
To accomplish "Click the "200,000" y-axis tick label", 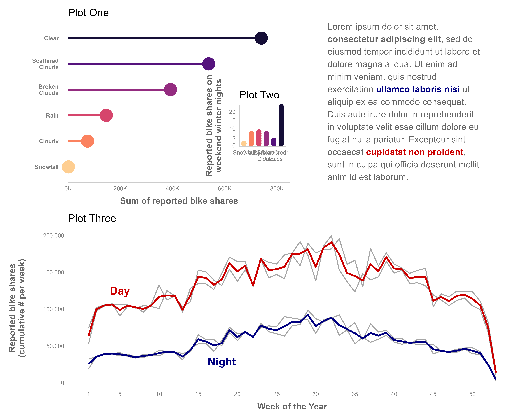I will [x=54, y=235].
